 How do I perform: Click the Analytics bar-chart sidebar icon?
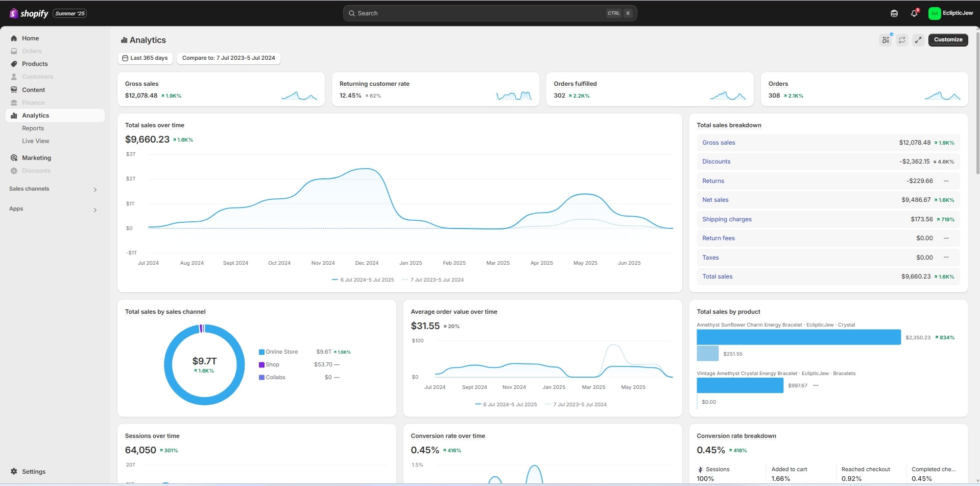pyautogui.click(x=14, y=115)
